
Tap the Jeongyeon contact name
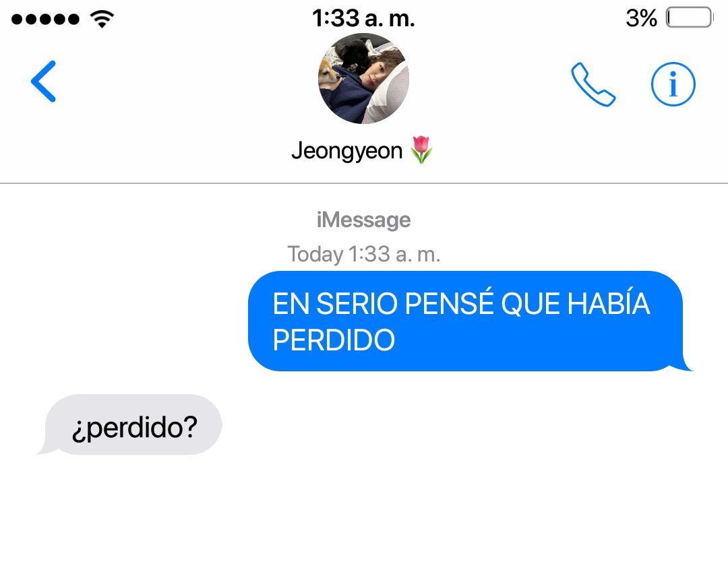coord(347,151)
